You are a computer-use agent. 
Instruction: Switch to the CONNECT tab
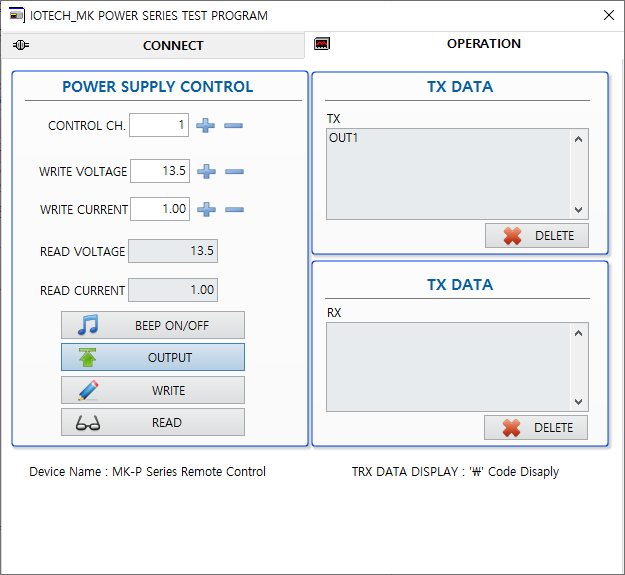click(155, 45)
